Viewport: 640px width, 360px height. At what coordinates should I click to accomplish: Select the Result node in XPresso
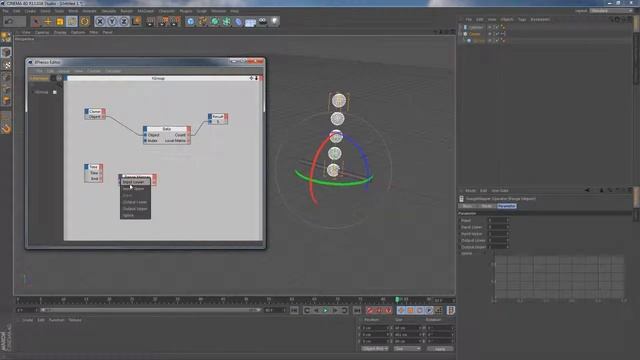tap(218, 116)
